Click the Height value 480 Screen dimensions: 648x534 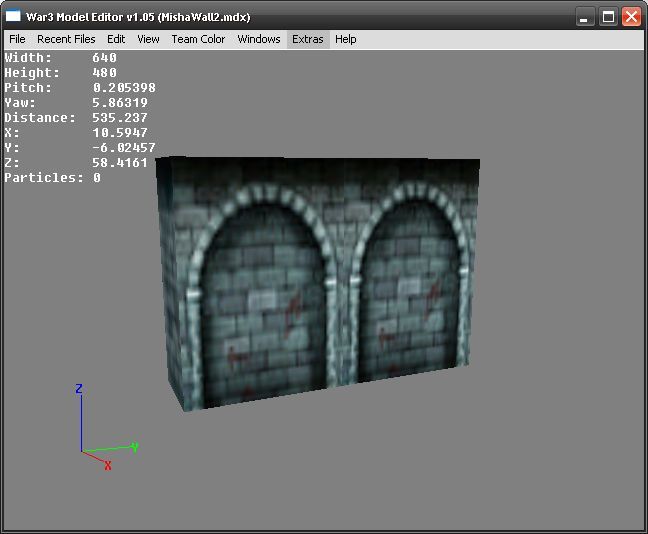[105, 73]
